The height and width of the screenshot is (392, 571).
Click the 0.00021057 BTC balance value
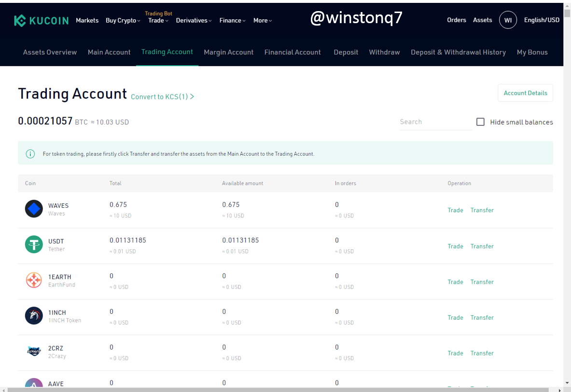(x=45, y=121)
